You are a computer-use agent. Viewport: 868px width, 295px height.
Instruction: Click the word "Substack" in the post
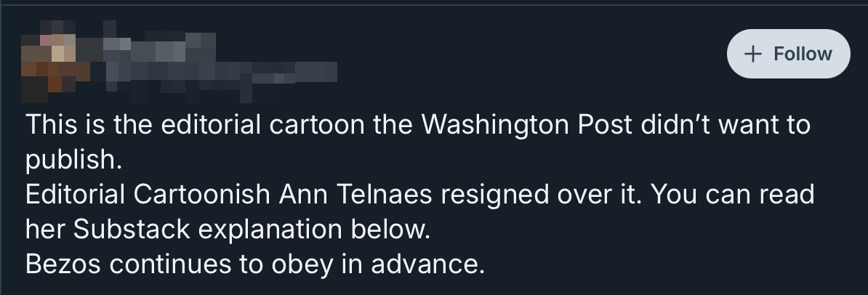click(x=131, y=229)
